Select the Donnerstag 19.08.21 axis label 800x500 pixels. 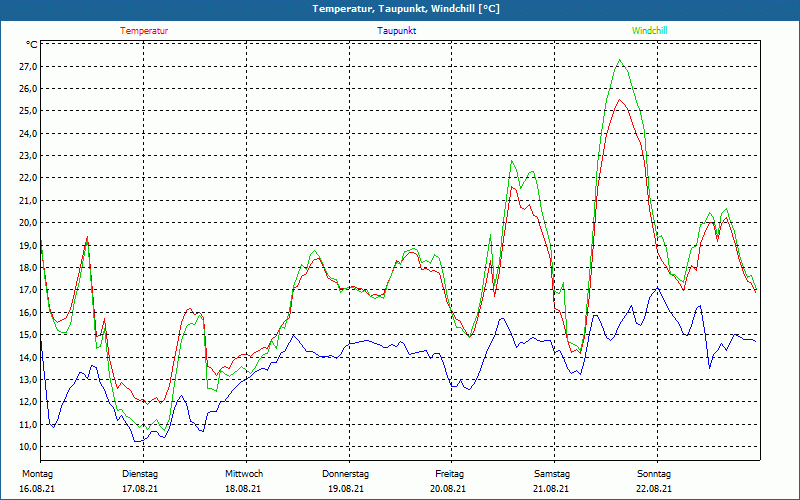[346, 481]
